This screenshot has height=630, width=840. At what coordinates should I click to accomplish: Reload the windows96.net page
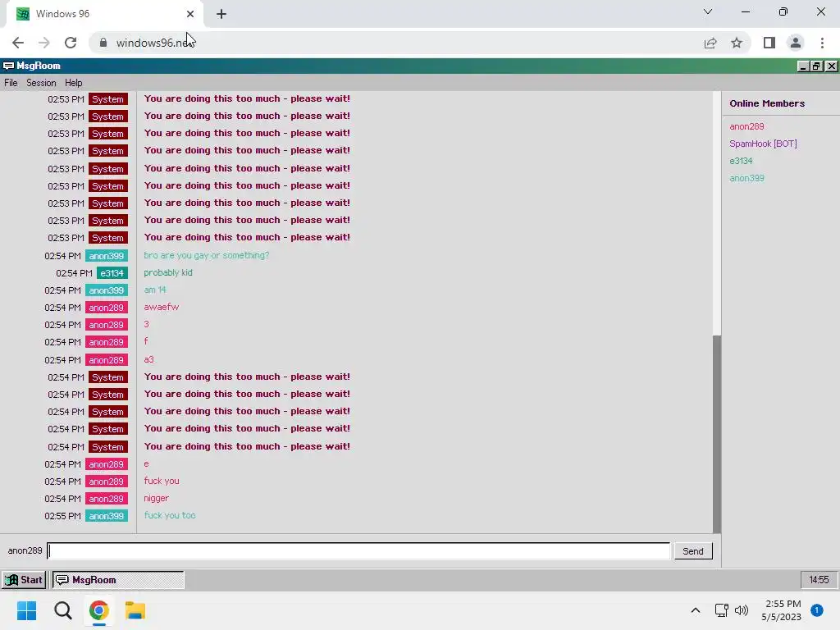[71, 43]
